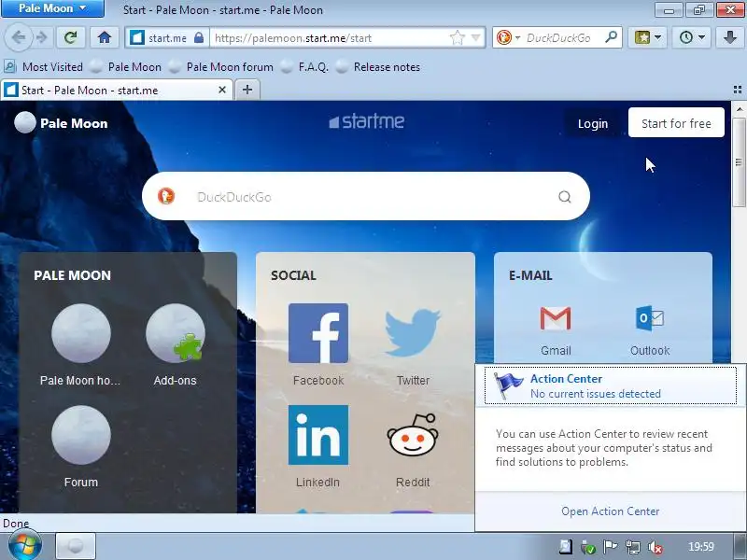This screenshot has width=747, height=560.
Task: Reload the current page
Action: 71,37
